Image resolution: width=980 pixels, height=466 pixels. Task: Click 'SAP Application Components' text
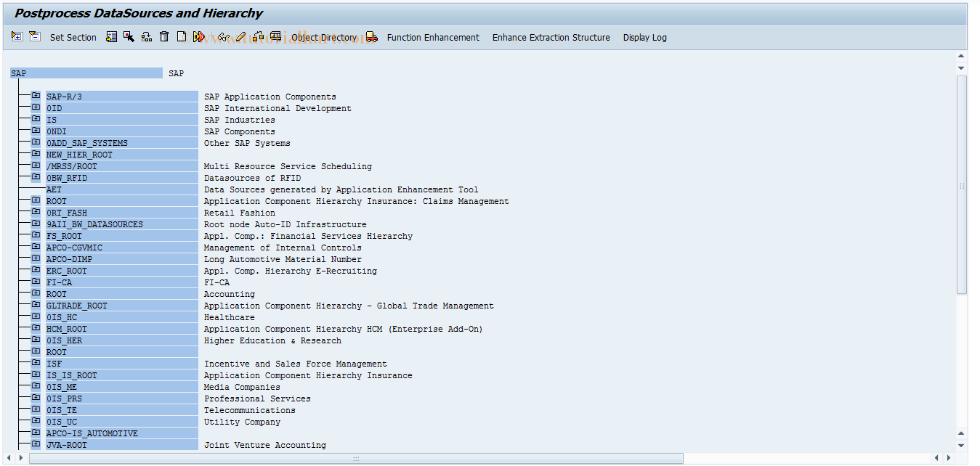coord(270,97)
